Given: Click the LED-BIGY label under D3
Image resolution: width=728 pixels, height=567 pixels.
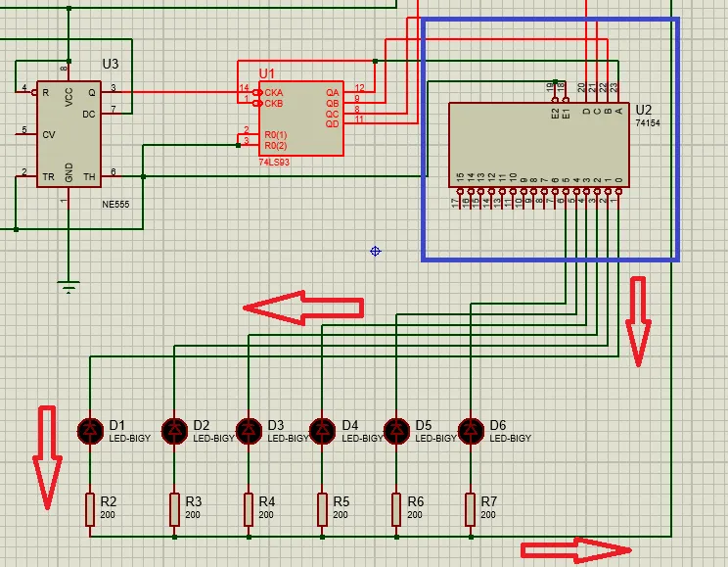Looking at the screenshot, I should 288,439.
